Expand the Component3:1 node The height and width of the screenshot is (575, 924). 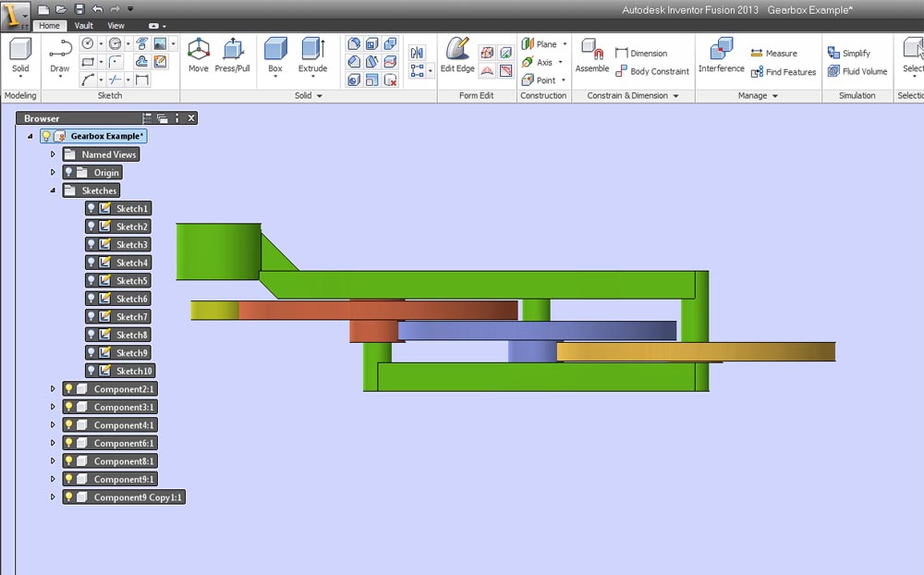pos(53,407)
